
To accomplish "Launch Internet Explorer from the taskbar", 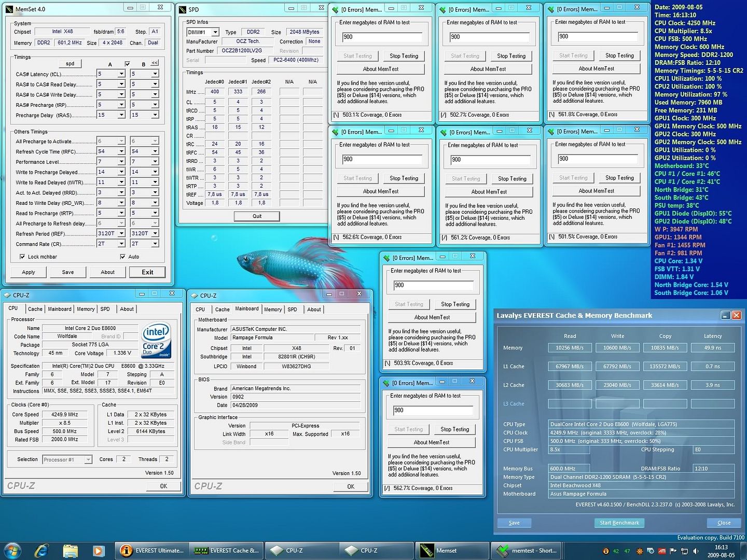I will tap(41, 551).
